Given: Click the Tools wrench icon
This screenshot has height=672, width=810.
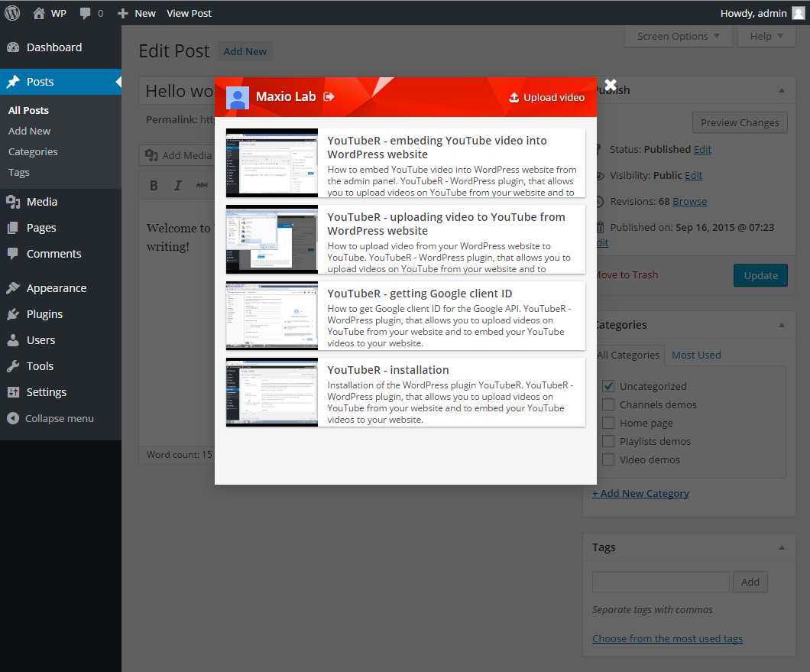Looking at the screenshot, I should tap(13, 365).
